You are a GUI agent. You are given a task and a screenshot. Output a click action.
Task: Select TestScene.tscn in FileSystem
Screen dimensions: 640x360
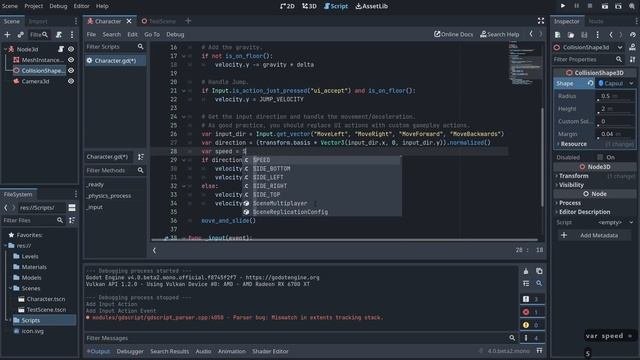click(x=46, y=310)
